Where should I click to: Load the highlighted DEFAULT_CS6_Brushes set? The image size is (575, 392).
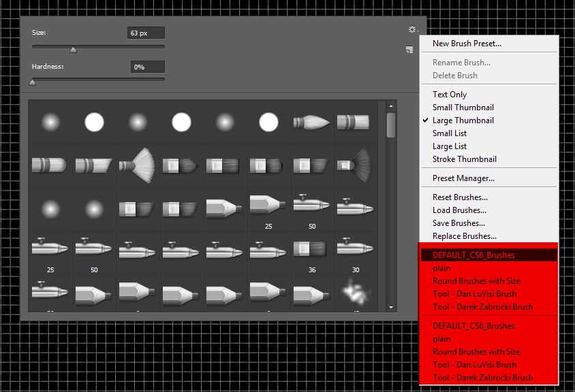click(x=489, y=255)
